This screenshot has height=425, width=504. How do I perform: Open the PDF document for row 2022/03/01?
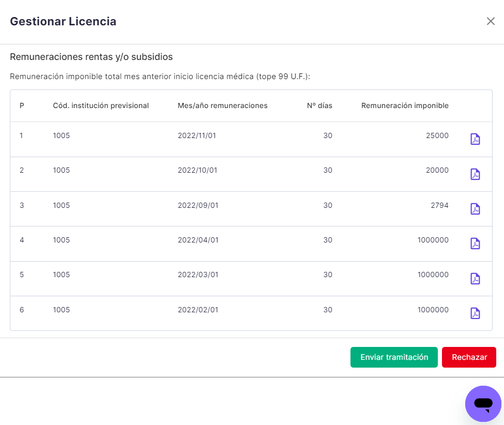pos(475,279)
